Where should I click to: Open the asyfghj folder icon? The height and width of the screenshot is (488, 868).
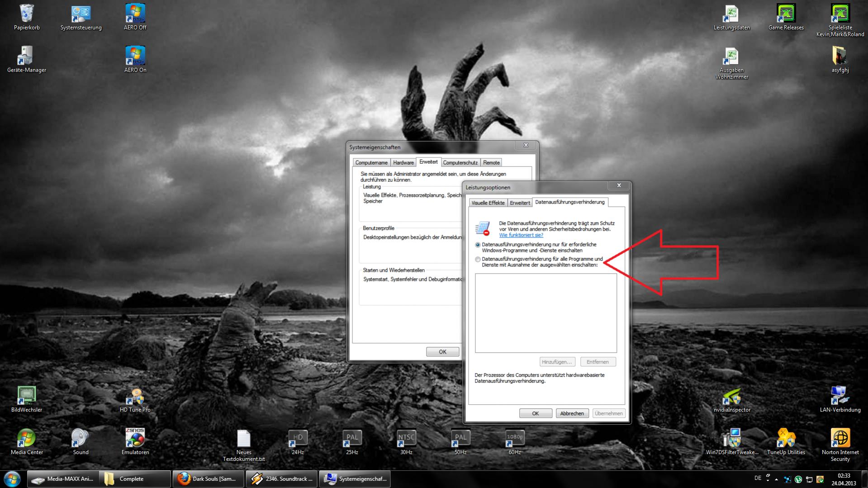point(840,60)
